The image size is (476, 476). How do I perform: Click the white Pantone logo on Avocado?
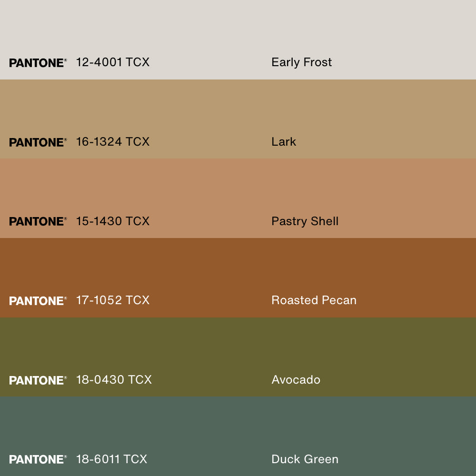pos(38,380)
